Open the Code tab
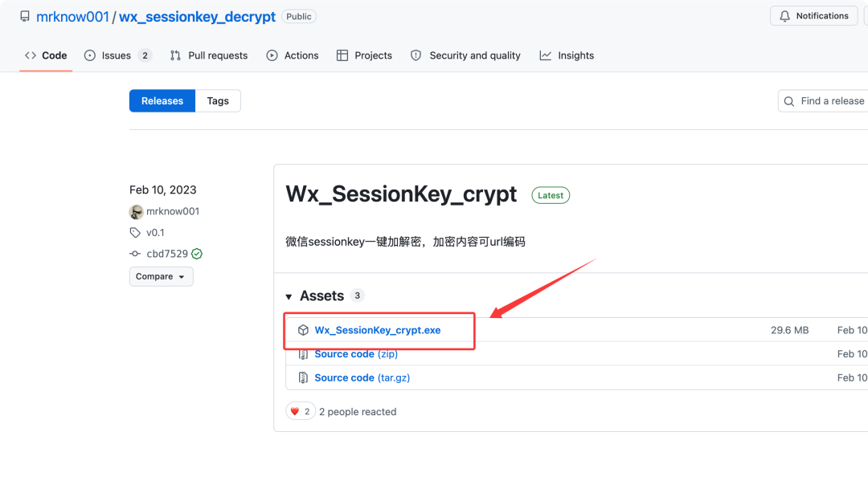The image size is (868, 477). (46, 55)
